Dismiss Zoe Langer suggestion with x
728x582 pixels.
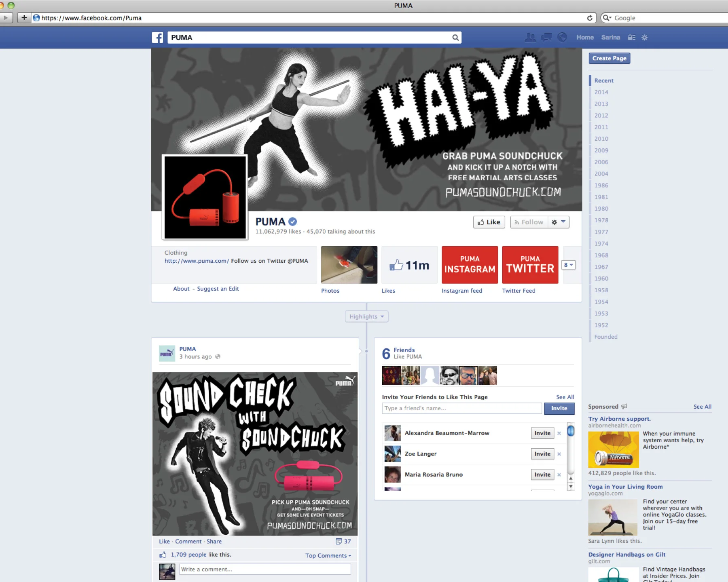click(559, 454)
